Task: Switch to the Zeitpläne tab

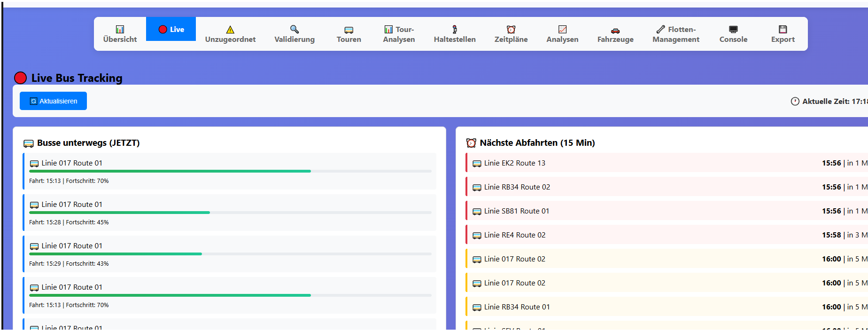Action: (511, 34)
